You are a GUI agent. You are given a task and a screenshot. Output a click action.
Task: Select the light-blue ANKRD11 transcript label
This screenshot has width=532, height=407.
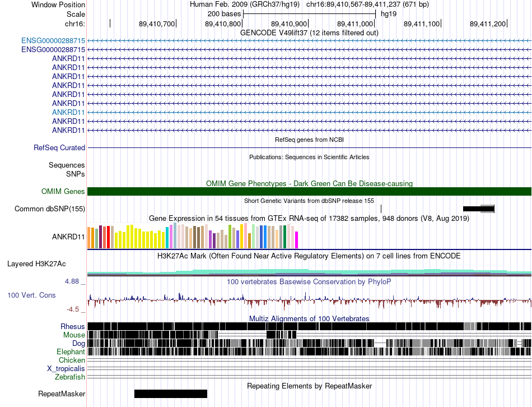coord(68,113)
